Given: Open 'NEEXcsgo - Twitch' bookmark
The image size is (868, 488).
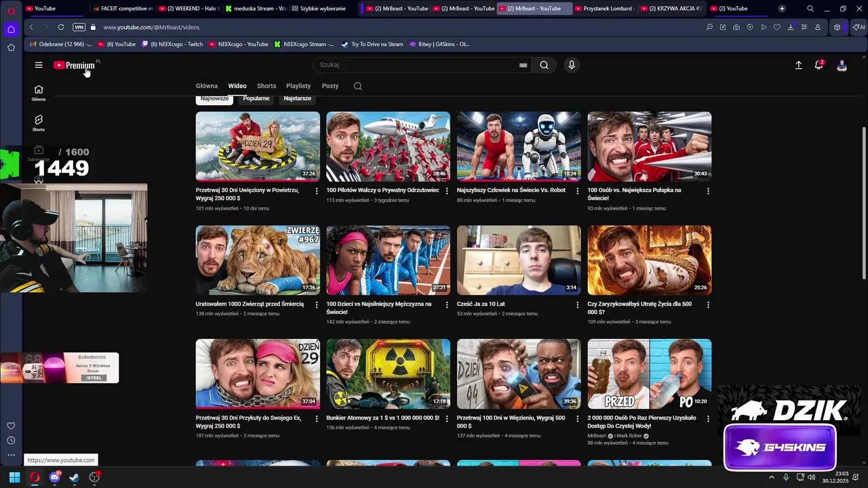Looking at the screenshot, I should click(172, 44).
